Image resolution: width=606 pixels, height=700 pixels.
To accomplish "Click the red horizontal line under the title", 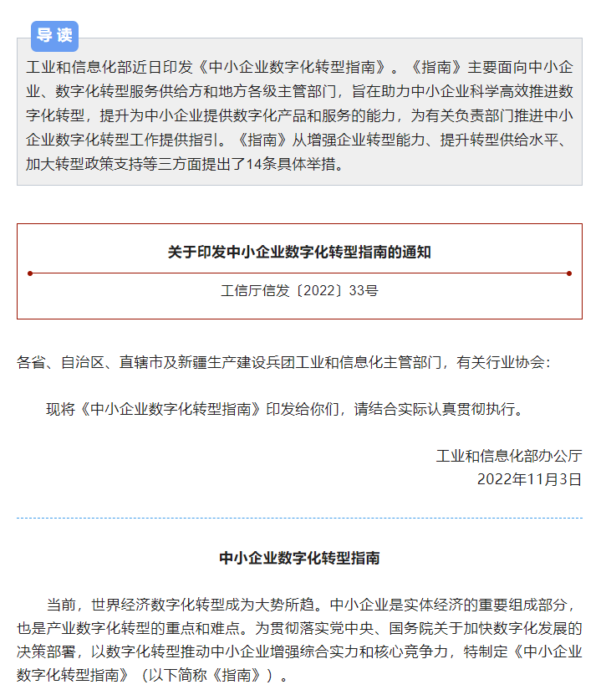I will (299, 273).
